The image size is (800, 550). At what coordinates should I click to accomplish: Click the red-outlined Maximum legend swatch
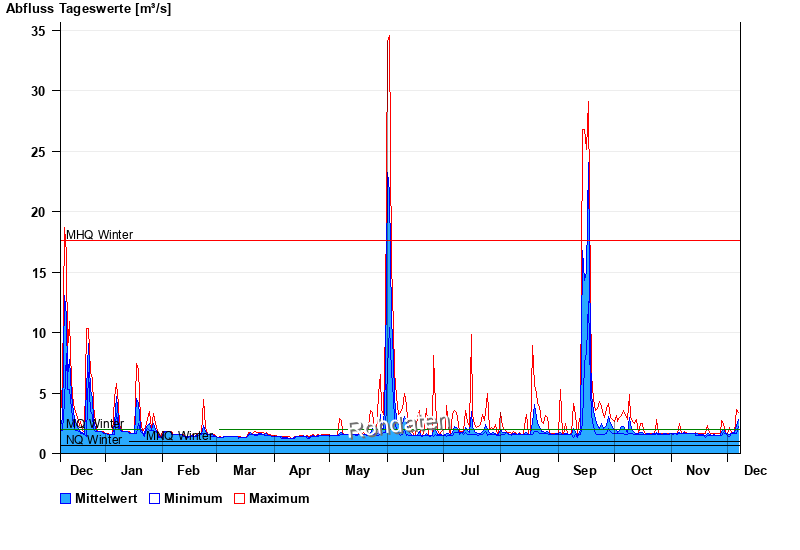pyautogui.click(x=239, y=499)
